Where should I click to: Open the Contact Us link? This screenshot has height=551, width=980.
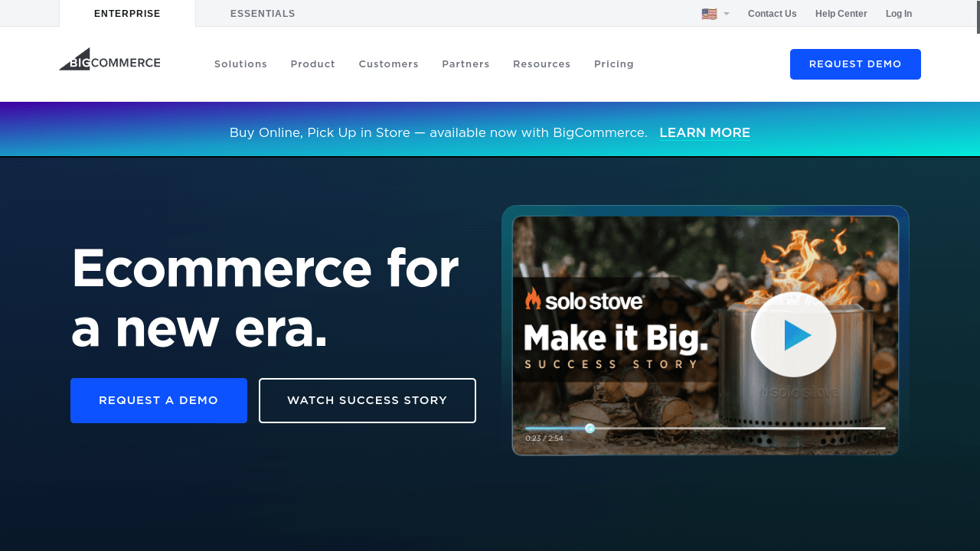[x=772, y=14]
